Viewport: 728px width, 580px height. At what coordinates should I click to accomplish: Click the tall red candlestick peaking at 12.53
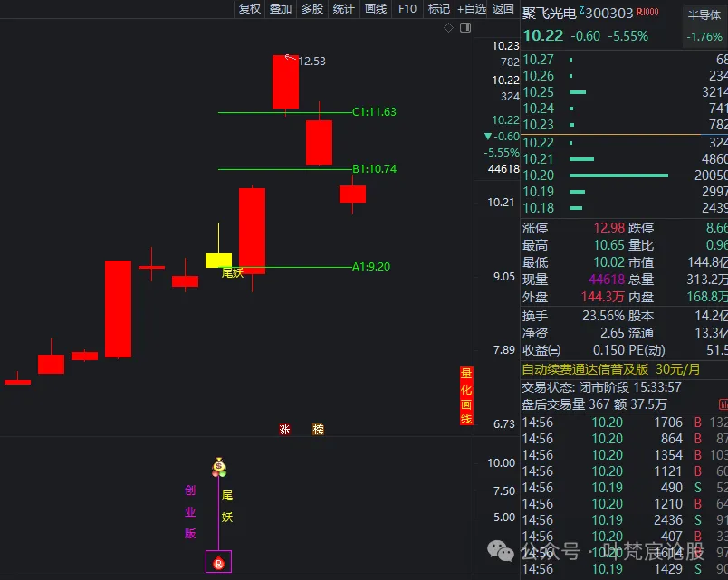point(286,82)
